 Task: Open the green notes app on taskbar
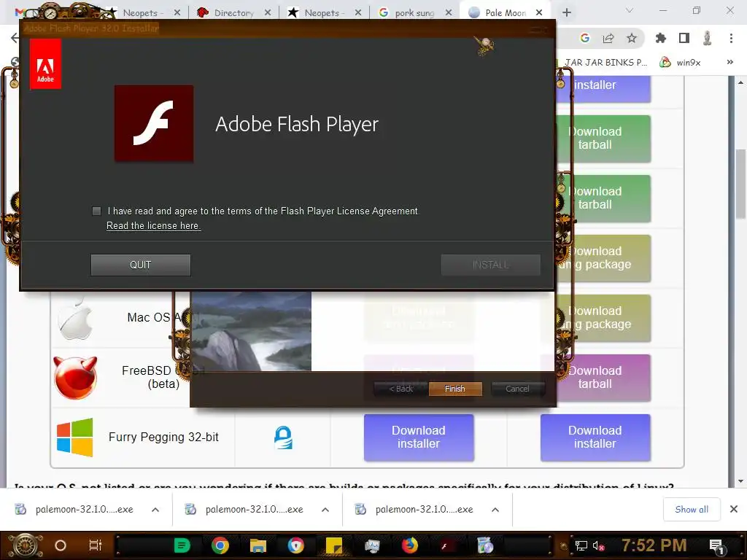click(x=182, y=545)
